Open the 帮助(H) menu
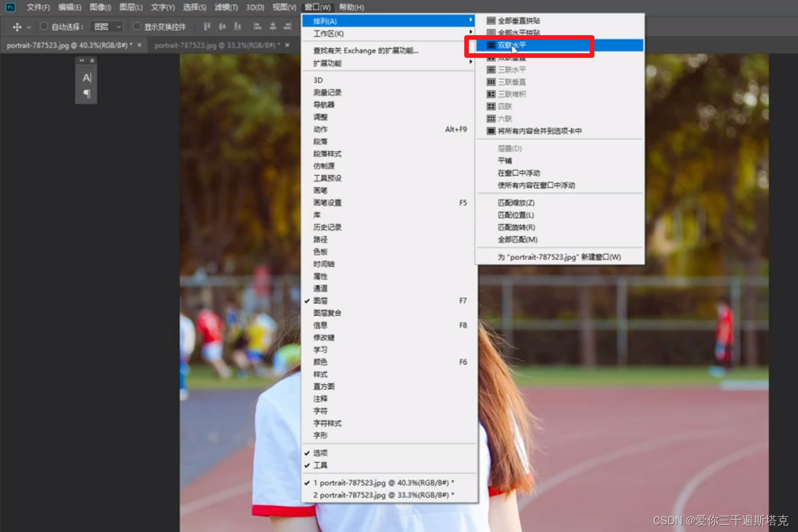Viewport: 798px width, 532px height. point(351,7)
